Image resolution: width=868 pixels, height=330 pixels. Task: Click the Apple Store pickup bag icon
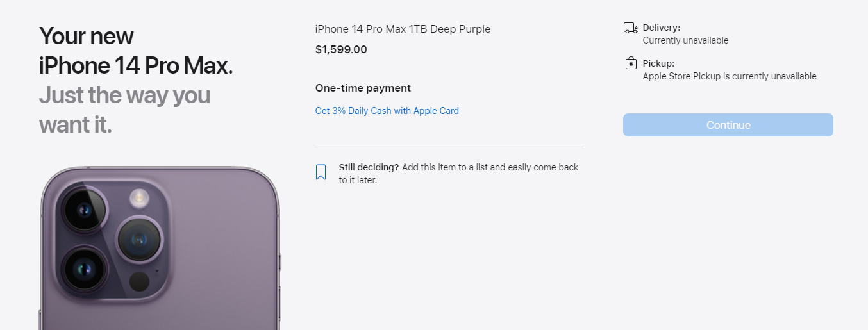click(631, 63)
